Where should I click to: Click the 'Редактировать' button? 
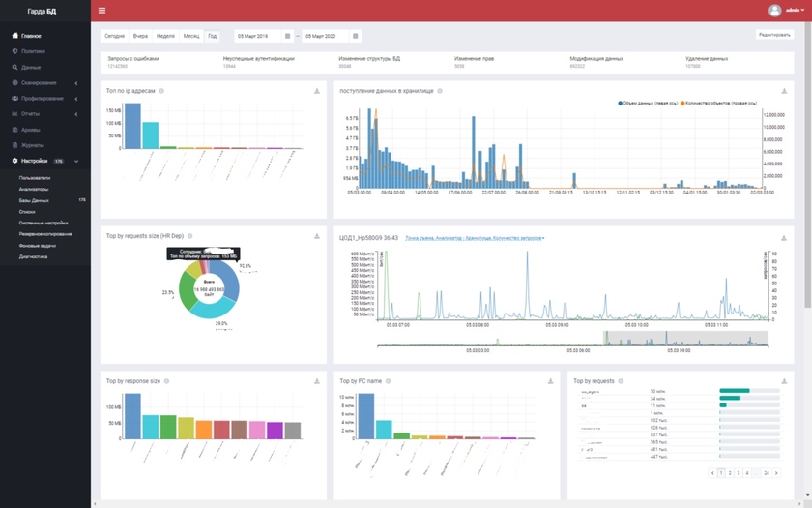(779, 35)
